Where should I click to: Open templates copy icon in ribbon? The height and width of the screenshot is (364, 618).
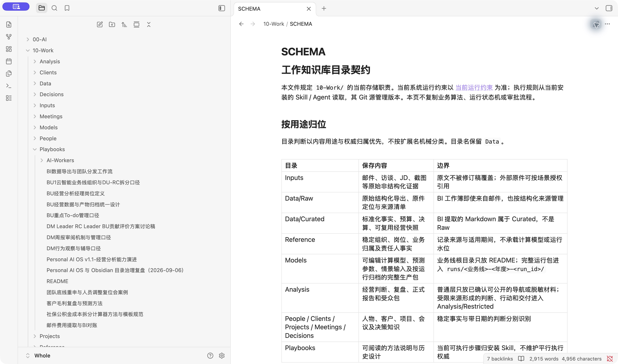pyautogui.click(x=9, y=74)
